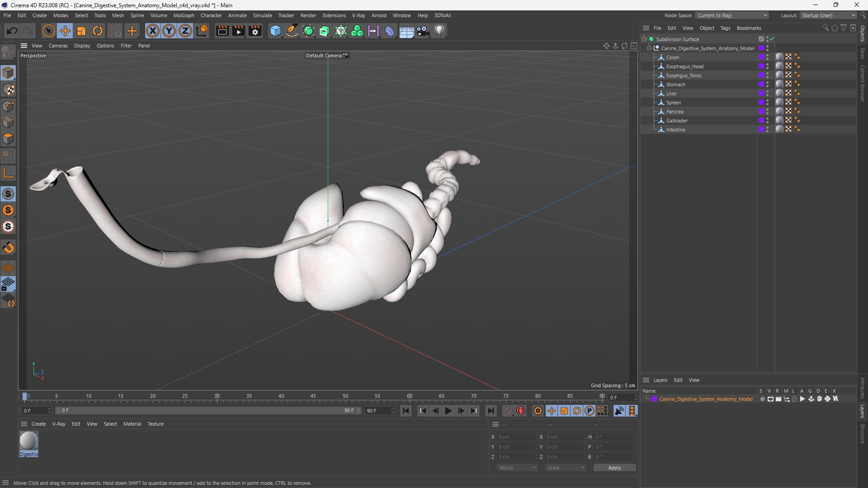Viewport: 868px width, 488px height.
Task: Click the Undo arrow icon
Action: click(12, 31)
